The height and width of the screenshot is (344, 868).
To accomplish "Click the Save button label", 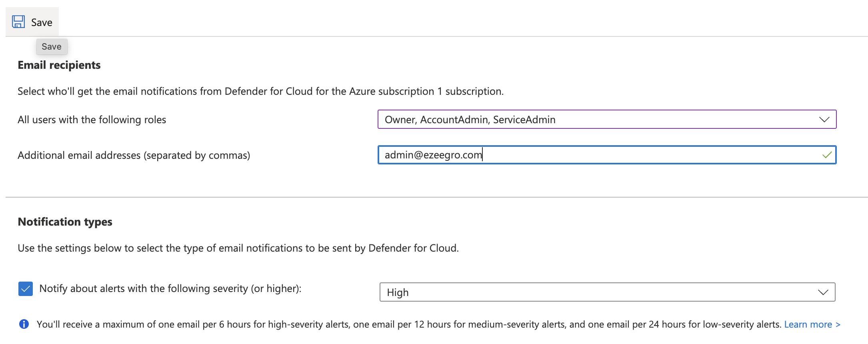I will (42, 22).
